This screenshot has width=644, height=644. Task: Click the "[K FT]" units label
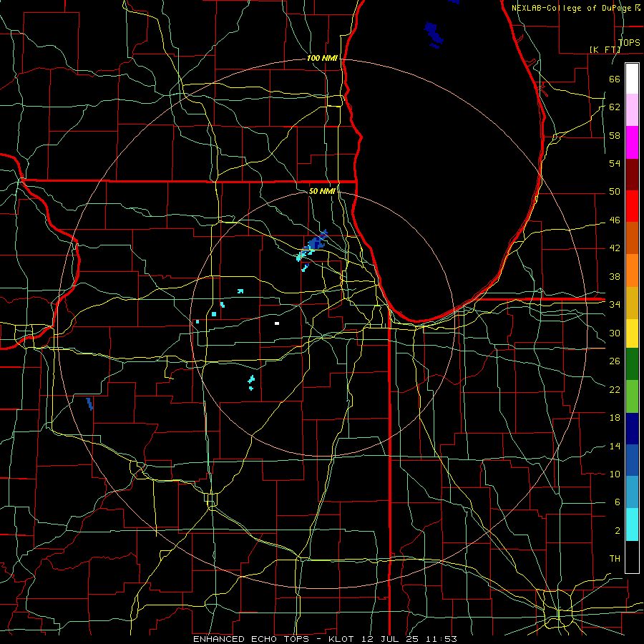point(605,49)
